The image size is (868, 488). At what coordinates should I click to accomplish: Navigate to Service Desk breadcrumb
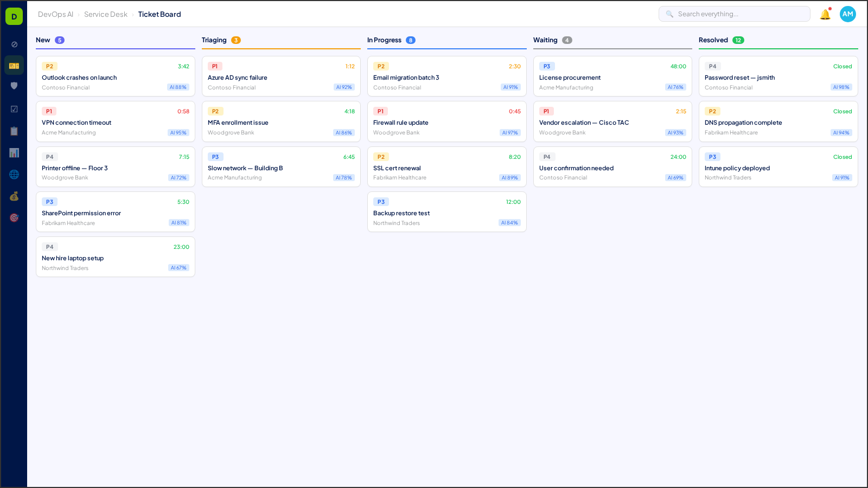point(105,14)
